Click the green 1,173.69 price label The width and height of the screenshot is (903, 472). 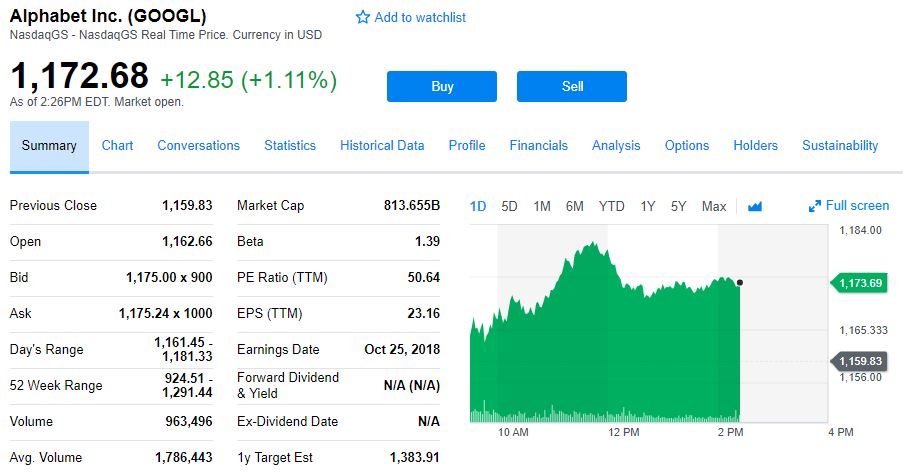pyautogui.click(x=860, y=283)
